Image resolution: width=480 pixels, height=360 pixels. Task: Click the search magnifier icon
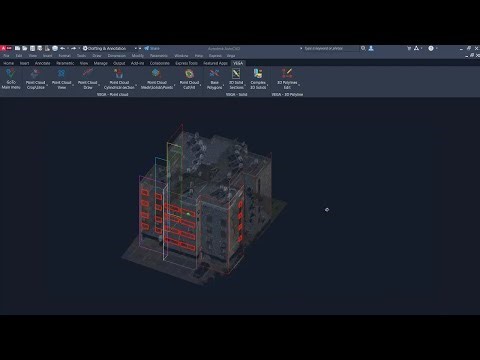click(363, 49)
